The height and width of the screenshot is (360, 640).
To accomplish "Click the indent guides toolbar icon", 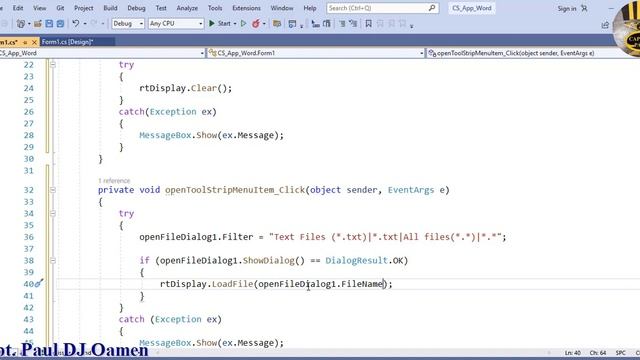I will click(315, 24).
